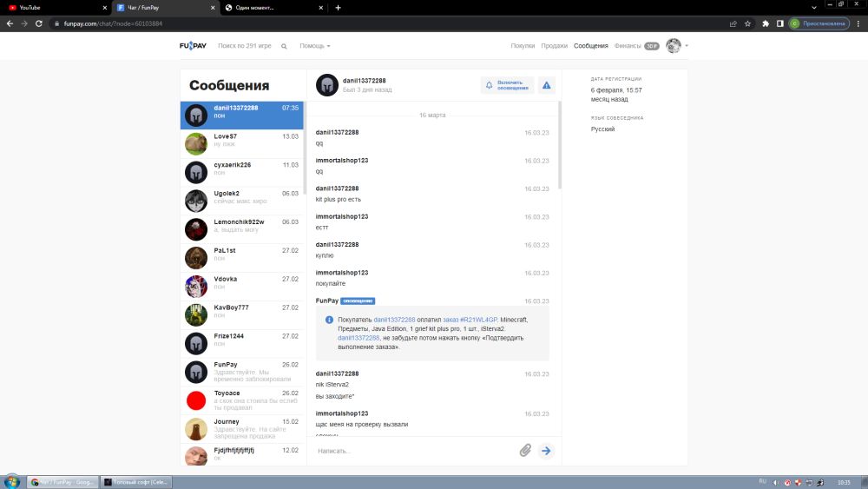Click danil13372288 link in FunPay notice
Image resolution: width=868 pixels, height=489 pixels.
394,320
